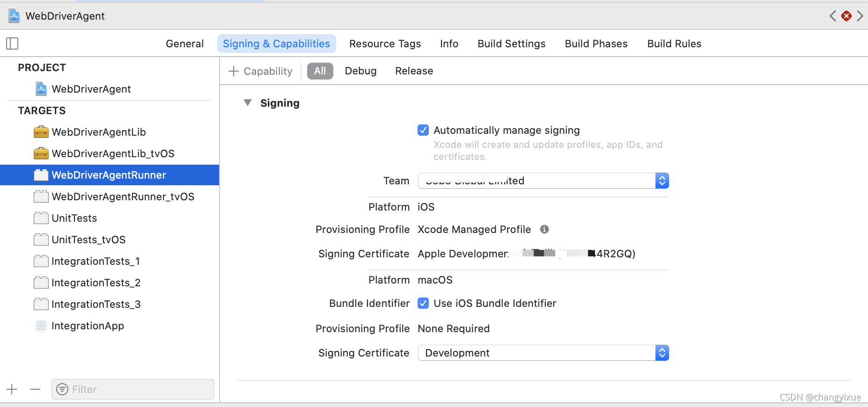Open the Team dropdown
868x407 pixels.
point(543,181)
